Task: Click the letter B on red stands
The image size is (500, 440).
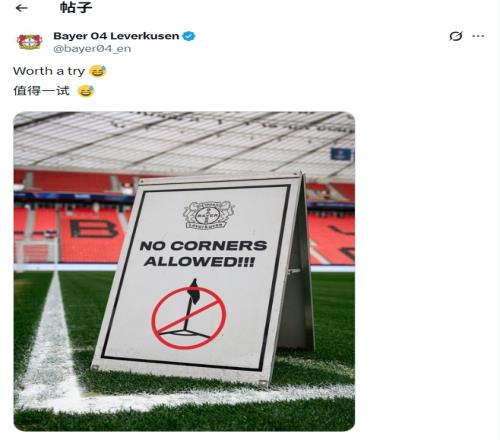Action: (93, 229)
